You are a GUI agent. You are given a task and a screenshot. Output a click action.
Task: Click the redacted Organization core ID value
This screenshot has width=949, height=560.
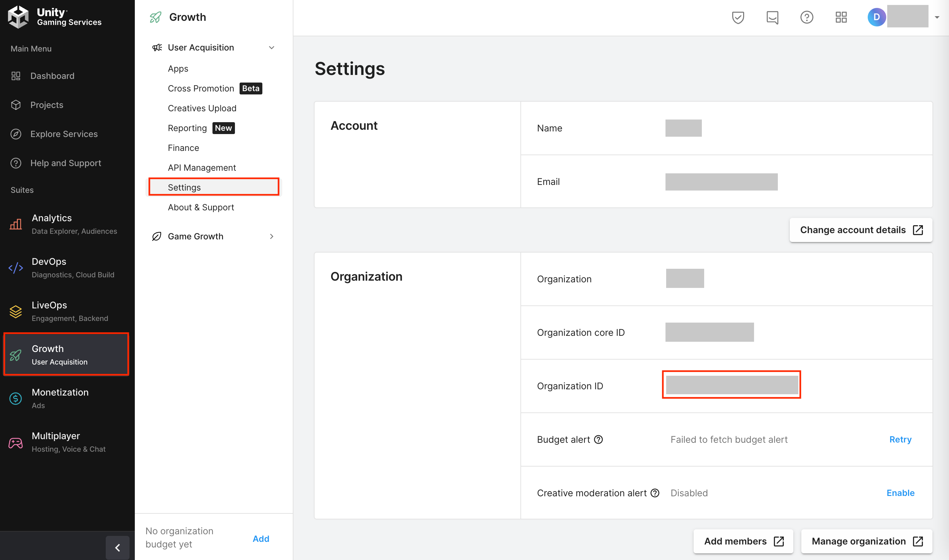(709, 332)
